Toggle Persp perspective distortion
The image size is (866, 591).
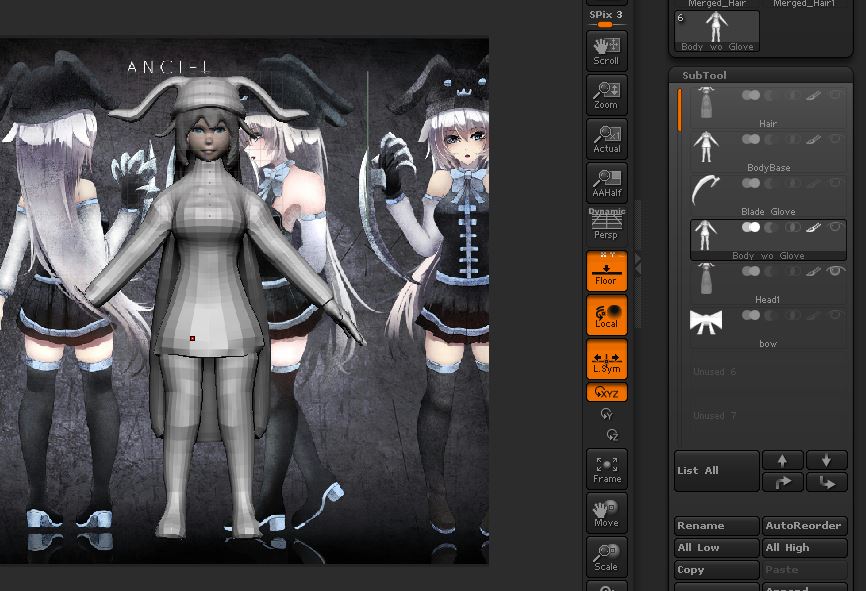coord(606,224)
